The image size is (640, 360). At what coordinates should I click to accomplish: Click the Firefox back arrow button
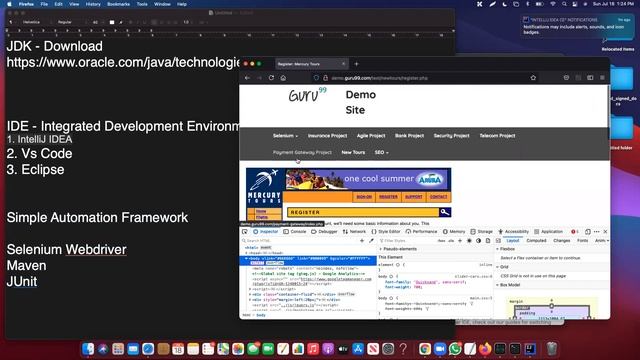click(247, 78)
